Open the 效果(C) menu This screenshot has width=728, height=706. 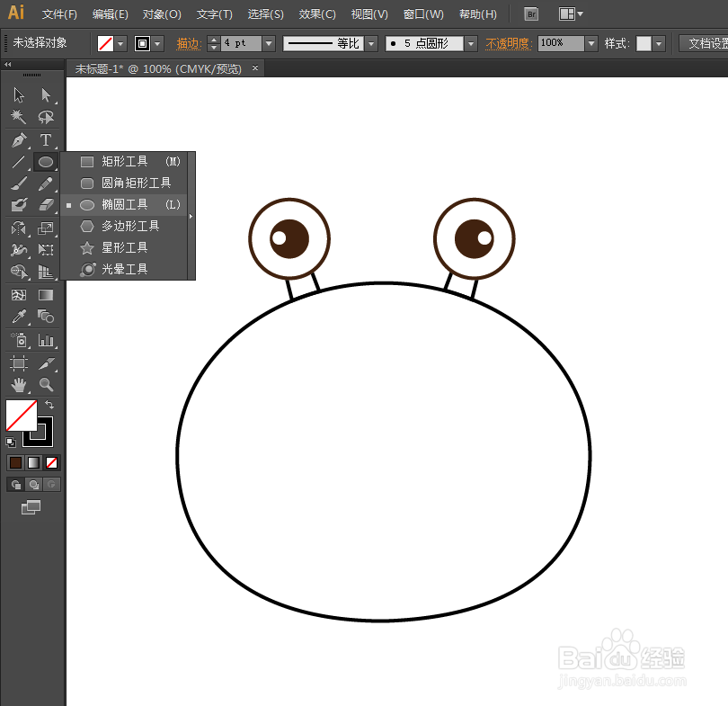click(317, 14)
